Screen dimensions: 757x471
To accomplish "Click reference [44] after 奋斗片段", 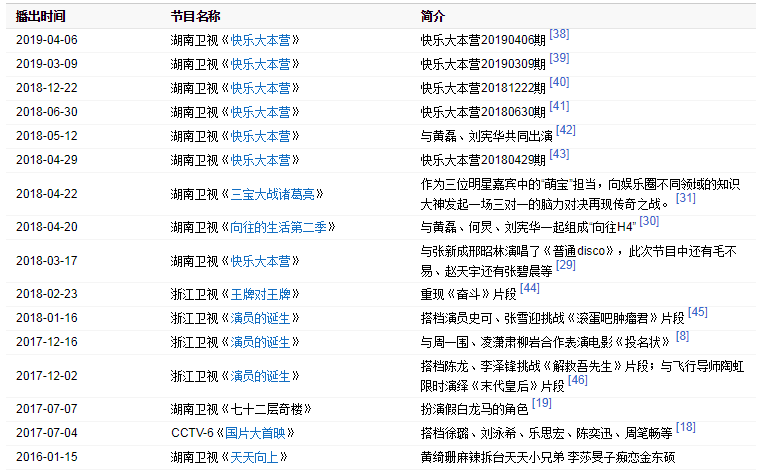I will coord(530,289).
